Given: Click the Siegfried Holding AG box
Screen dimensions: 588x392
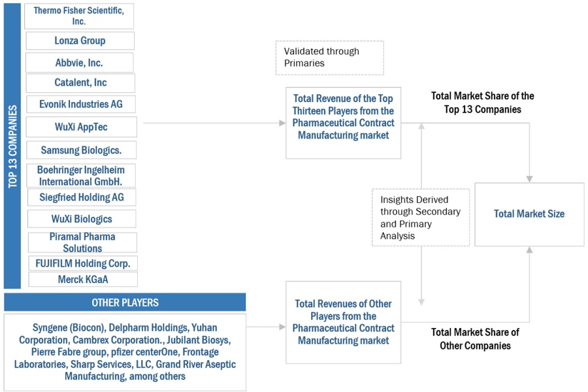Looking at the screenshot, I should coord(82,197).
